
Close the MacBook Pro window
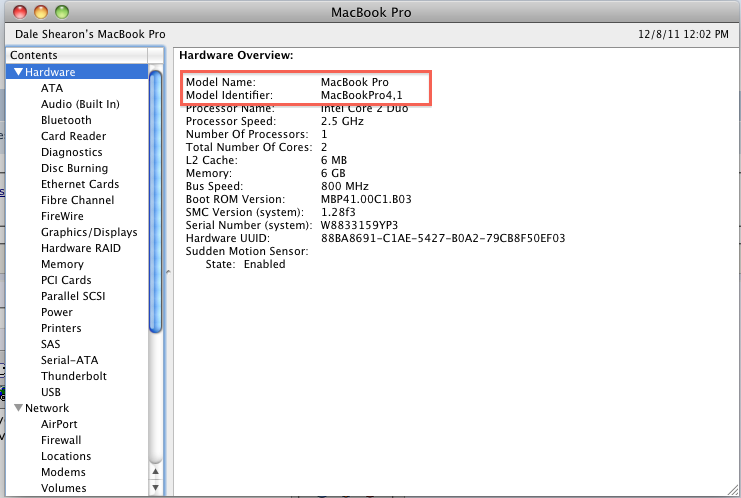pos(20,12)
